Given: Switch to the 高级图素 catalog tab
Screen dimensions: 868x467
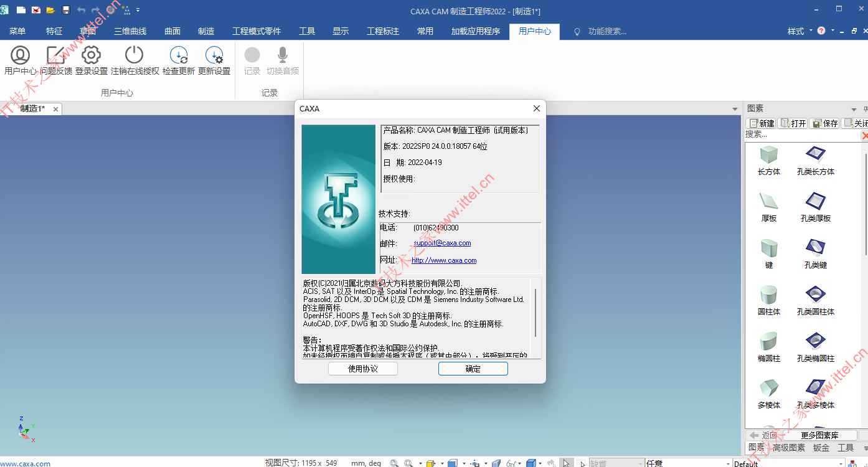Looking at the screenshot, I should click(789, 448).
